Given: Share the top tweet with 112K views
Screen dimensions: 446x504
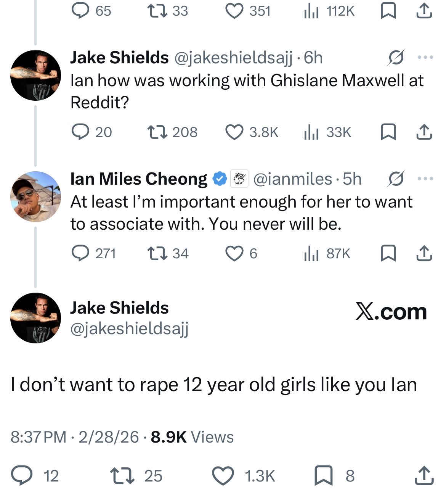Looking at the screenshot, I should (x=424, y=11).
